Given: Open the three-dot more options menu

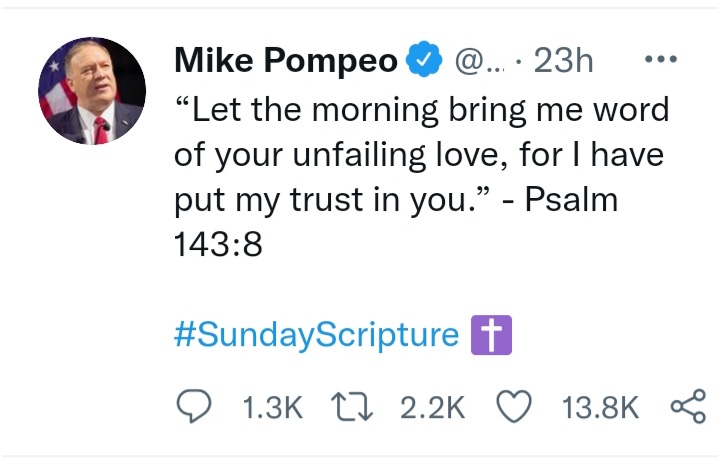Looking at the screenshot, I should [x=661, y=59].
